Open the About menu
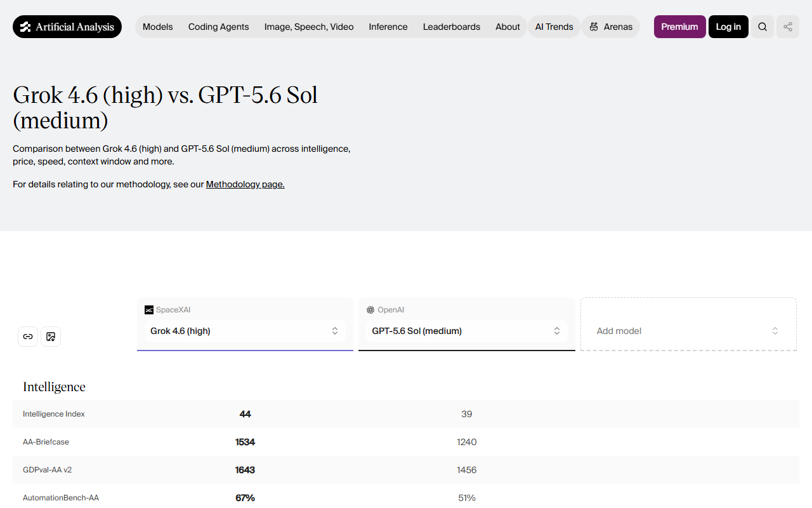812x508 pixels. (x=507, y=27)
